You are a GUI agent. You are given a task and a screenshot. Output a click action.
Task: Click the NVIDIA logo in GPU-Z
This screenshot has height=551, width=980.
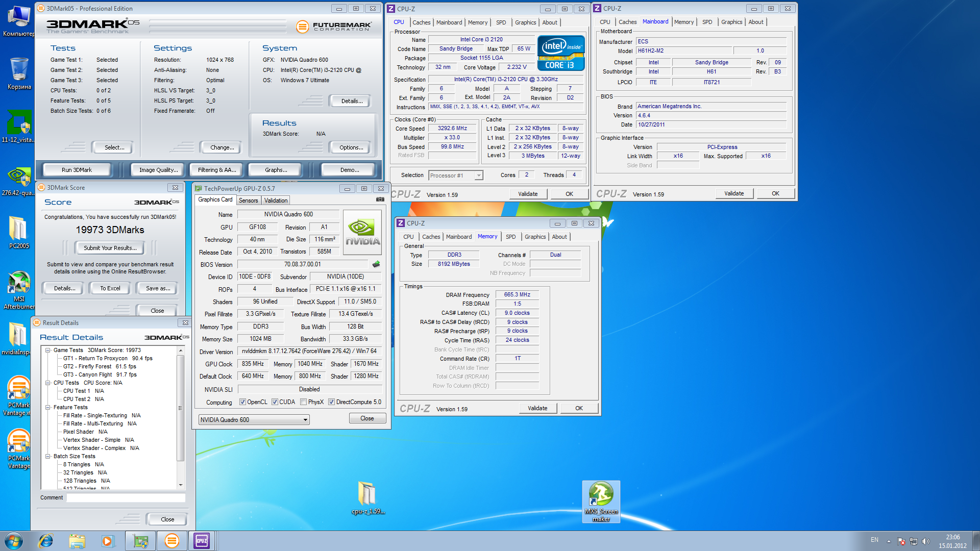362,233
